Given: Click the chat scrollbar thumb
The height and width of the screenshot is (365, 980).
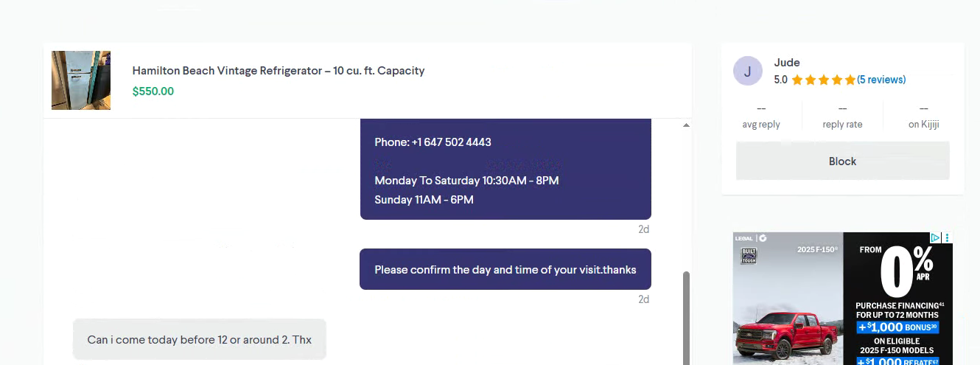Looking at the screenshot, I should point(687,317).
